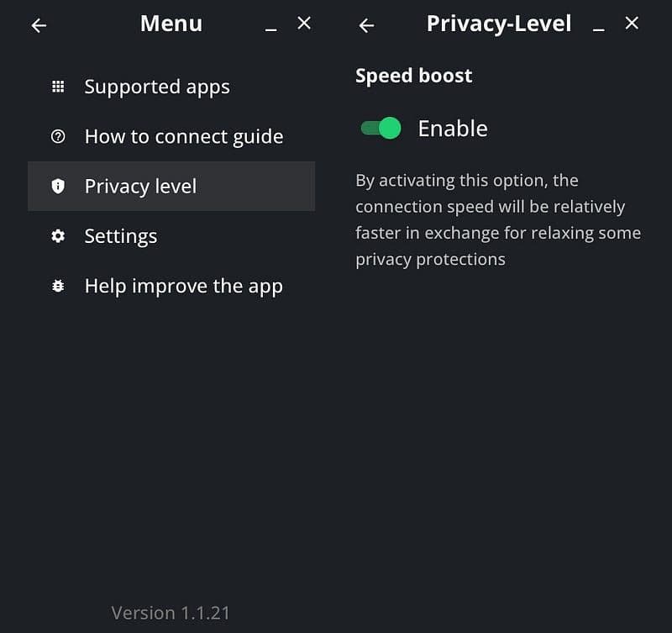Select the Privacy level menu item
The height and width of the screenshot is (633, 672).
[x=140, y=186]
